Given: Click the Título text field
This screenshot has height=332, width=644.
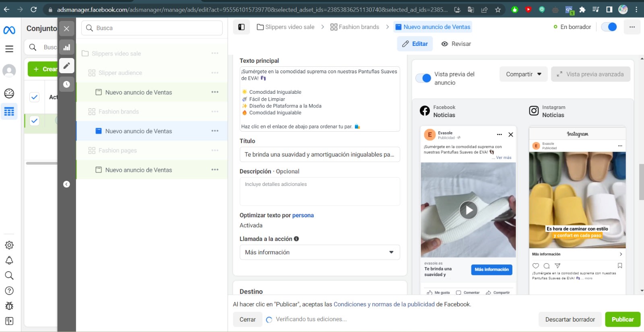Looking at the screenshot, I should click(x=320, y=155).
